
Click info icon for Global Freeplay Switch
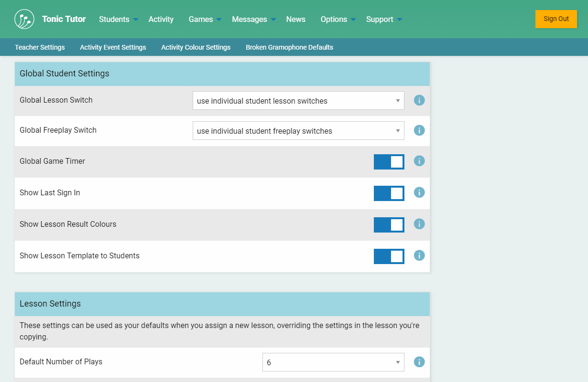[x=419, y=130]
